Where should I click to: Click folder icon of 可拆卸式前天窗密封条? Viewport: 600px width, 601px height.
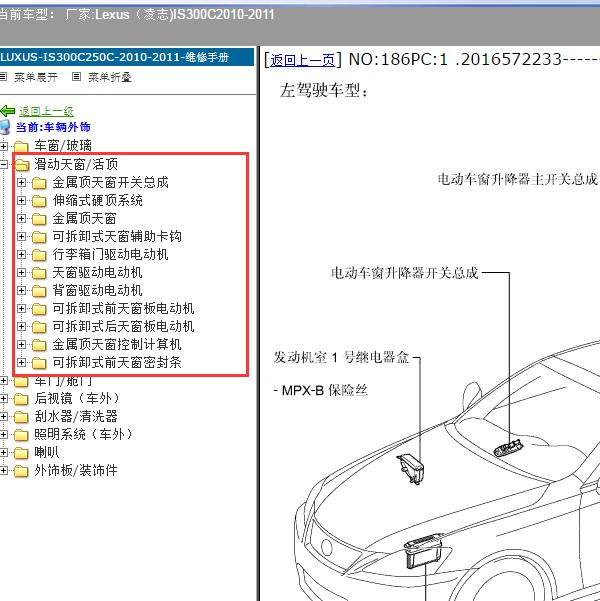39,363
